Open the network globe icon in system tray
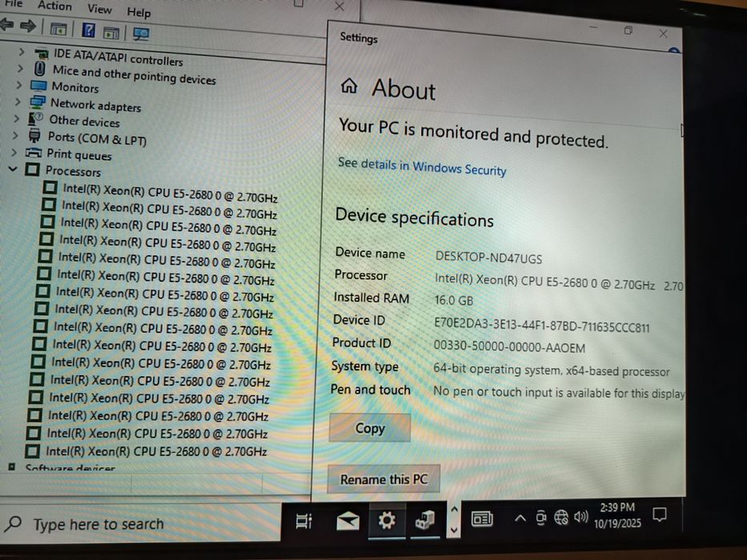 point(560,517)
